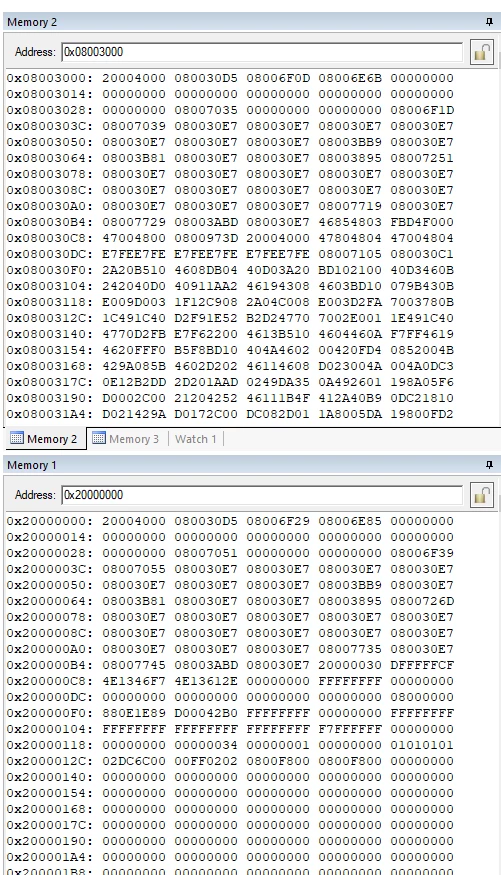Select value D0002C00 in Memory 2

click(134, 398)
